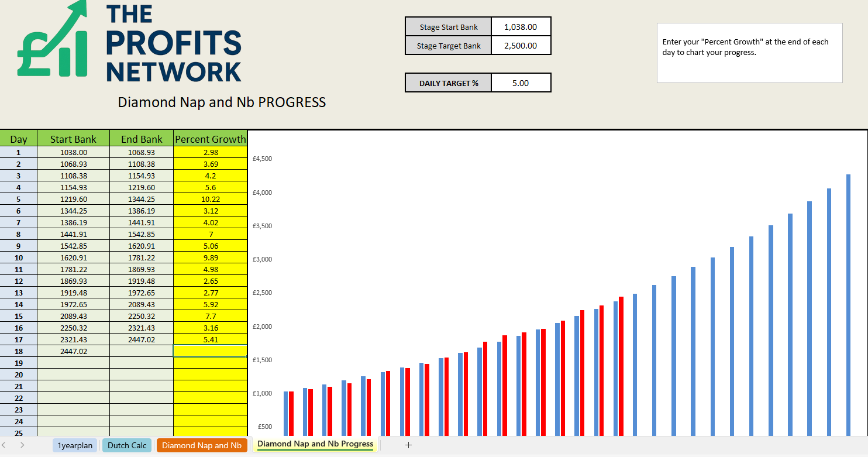Click the previous sheet navigation arrow

pyautogui.click(x=6, y=445)
